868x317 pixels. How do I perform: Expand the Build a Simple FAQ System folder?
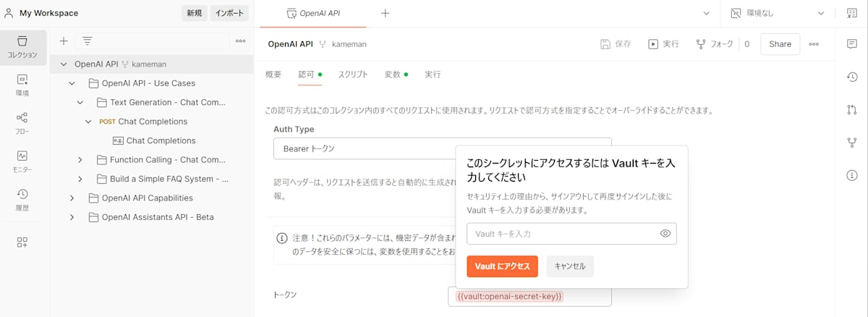pyautogui.click(x=80, y=179)
